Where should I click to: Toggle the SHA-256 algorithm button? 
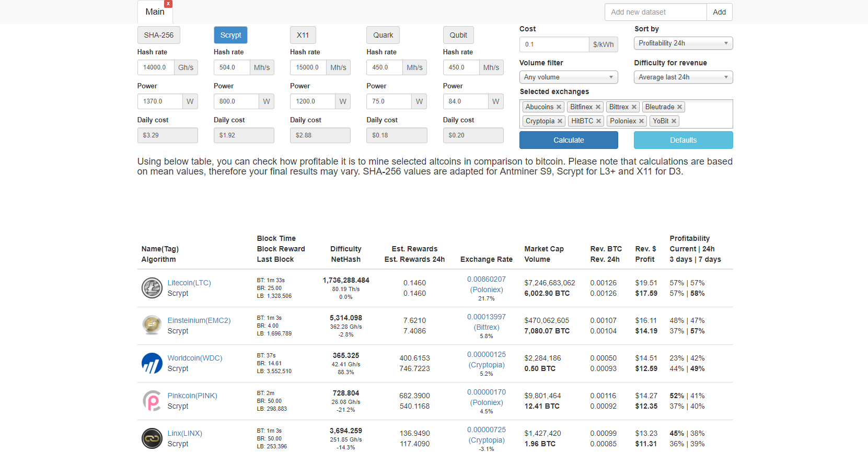pos(158,35)
